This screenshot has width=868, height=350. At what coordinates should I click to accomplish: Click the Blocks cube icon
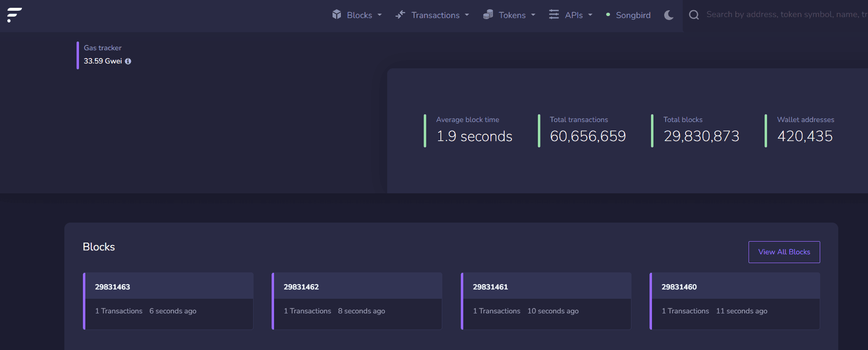coord(336,15)
